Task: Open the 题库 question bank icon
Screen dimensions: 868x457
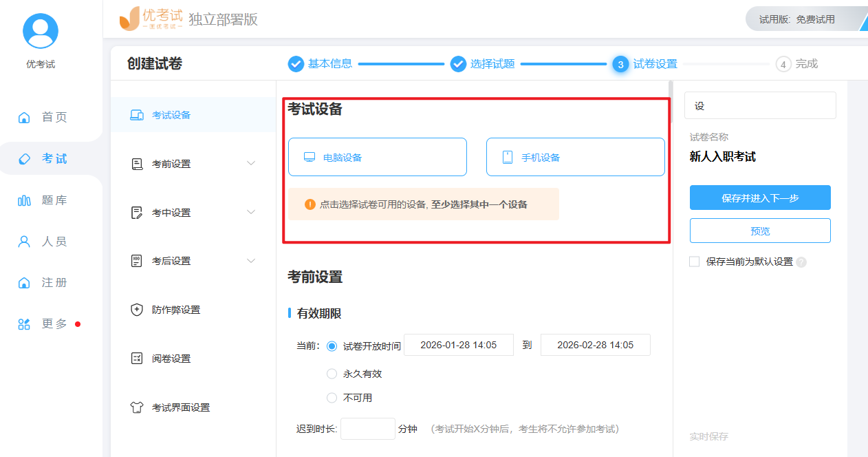Action: [x=23, y=200]
